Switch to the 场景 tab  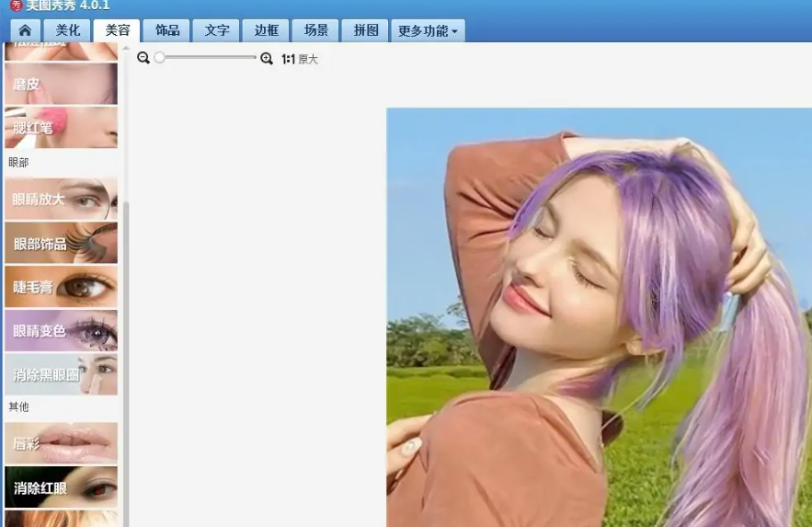[316, 30]
